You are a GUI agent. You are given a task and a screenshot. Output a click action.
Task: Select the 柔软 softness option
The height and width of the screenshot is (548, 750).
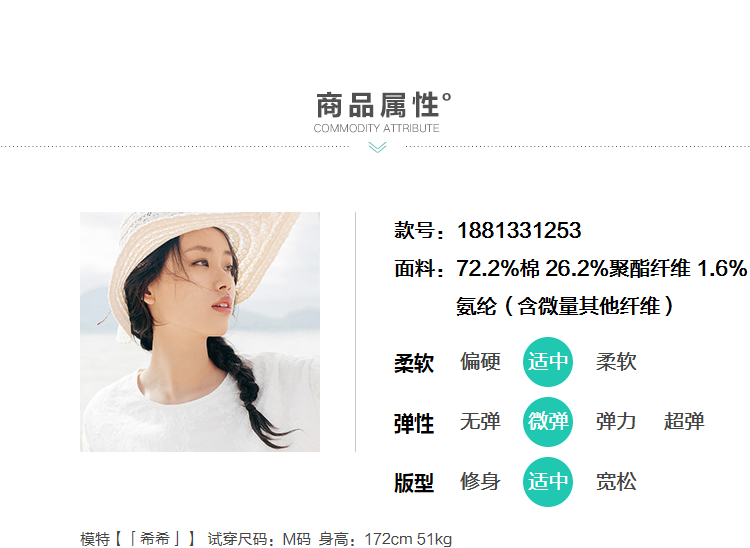coord(616,362)
